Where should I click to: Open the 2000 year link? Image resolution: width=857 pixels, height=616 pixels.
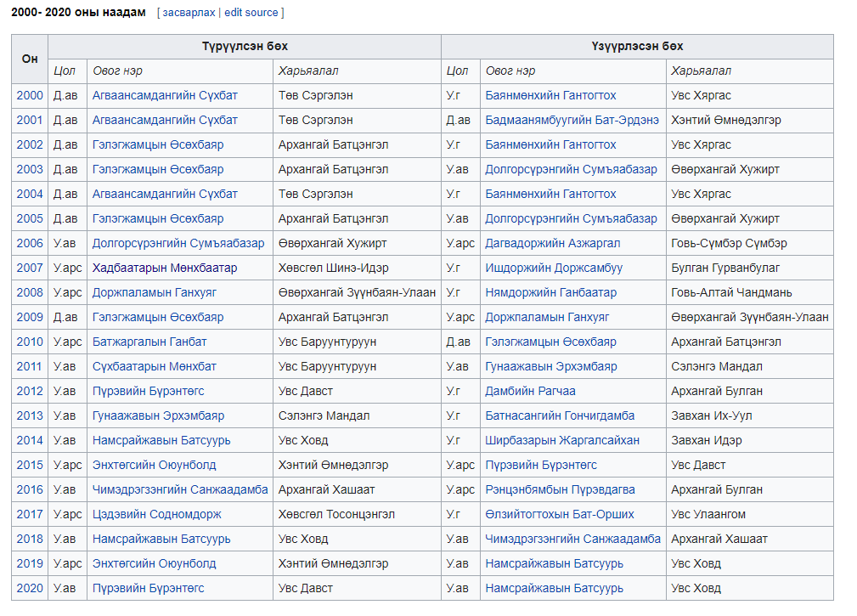coord(30,95)
